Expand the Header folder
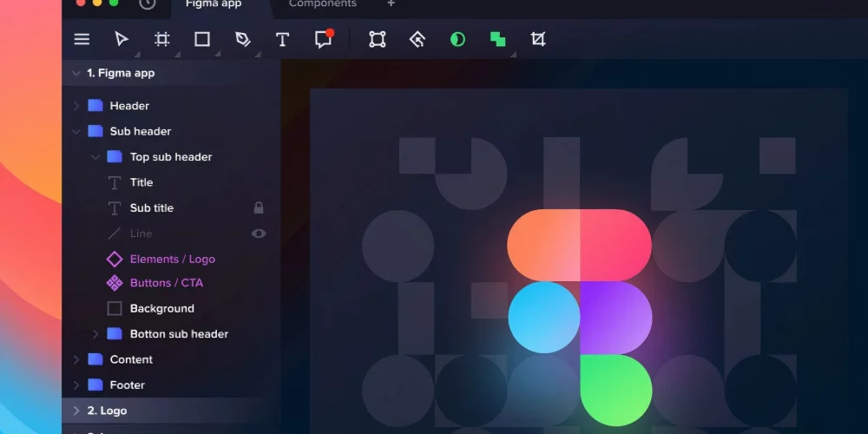Image resolution: width=868 pixels, height=434 pixels. pyautogui.click(x=76, y=106)
